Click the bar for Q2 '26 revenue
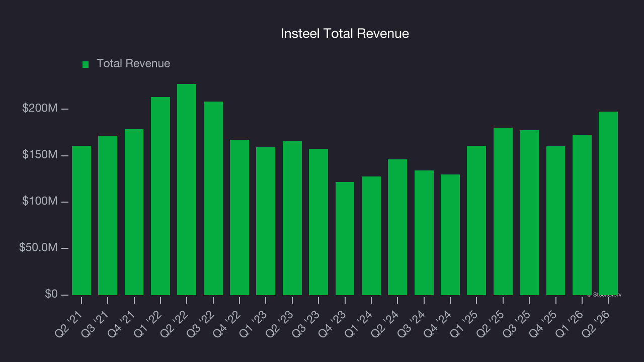644x362 pixels. (608, 203)
